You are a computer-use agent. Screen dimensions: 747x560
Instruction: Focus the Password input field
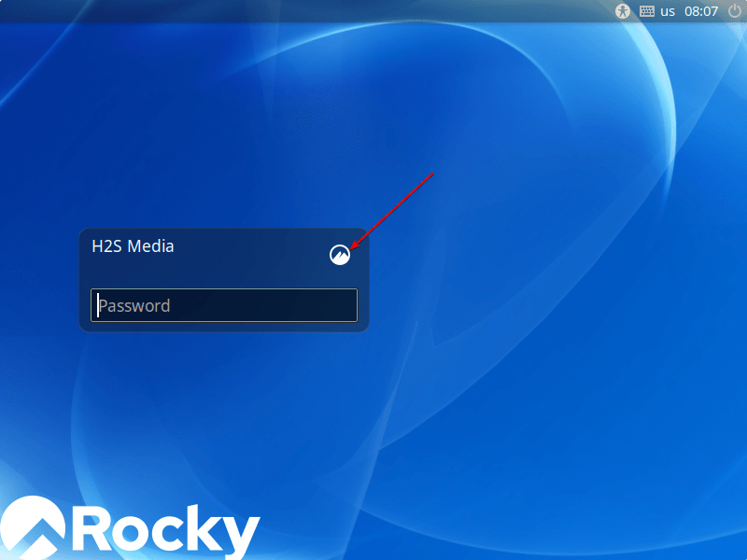pyautogui.click(x=224, y=305)
